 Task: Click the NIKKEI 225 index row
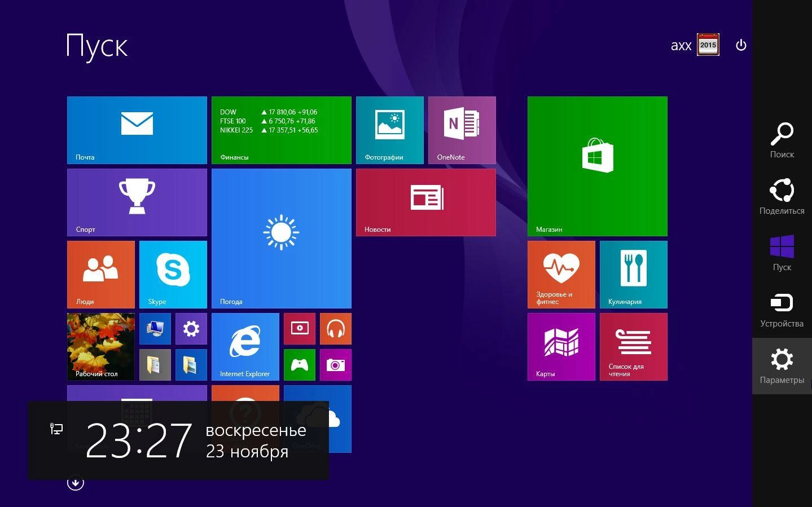click(x=269, y=130)
